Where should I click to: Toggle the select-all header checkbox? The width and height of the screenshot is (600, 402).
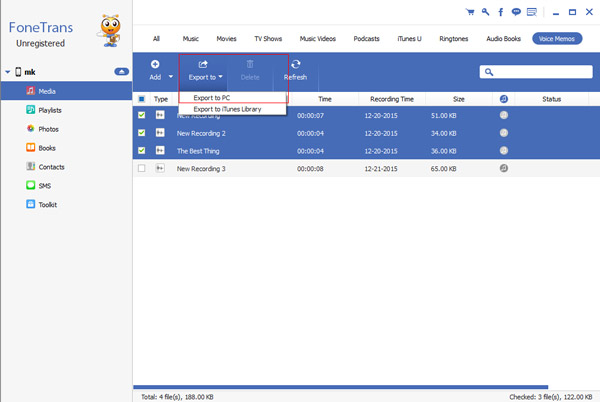pyautogui.click(x=142, y=99)
